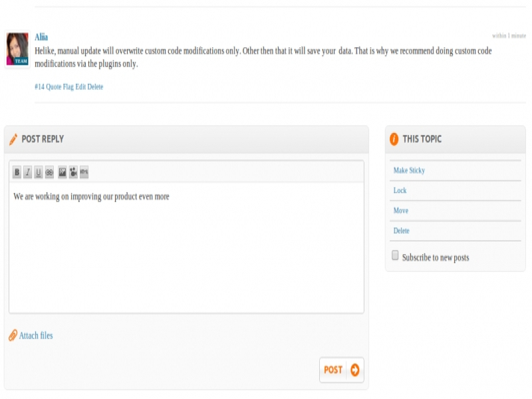This screenshot has height=399, width=532.
Task: Edit Aliia's post
Action: coord(80,87)
